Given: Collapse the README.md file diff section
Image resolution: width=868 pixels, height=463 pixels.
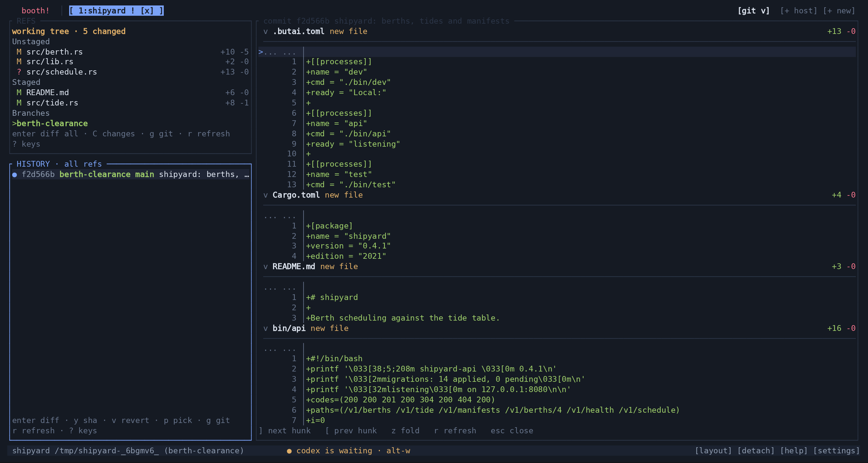Looking at the screenshot, I should (265, 266).
